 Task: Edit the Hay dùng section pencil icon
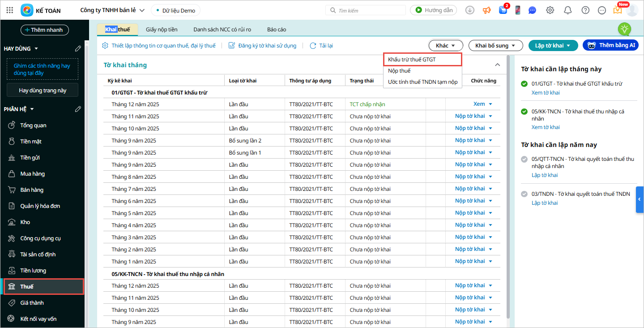click(78, 48)
